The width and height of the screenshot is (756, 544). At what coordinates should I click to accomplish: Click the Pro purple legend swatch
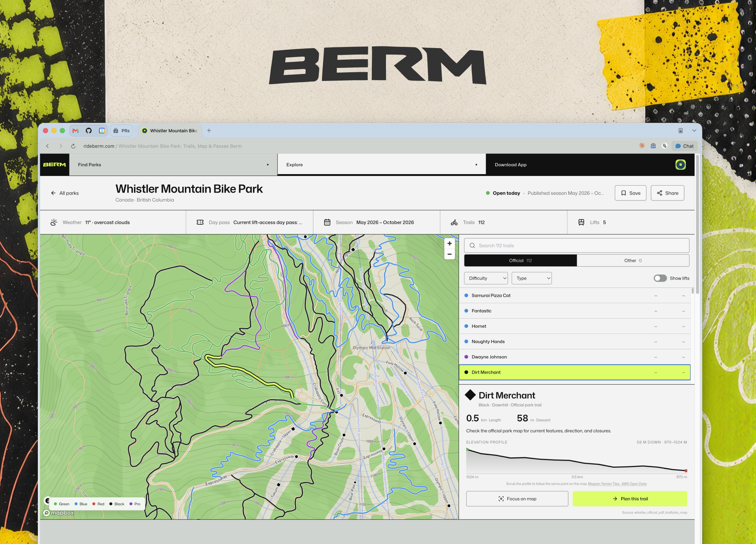(131, 504)
